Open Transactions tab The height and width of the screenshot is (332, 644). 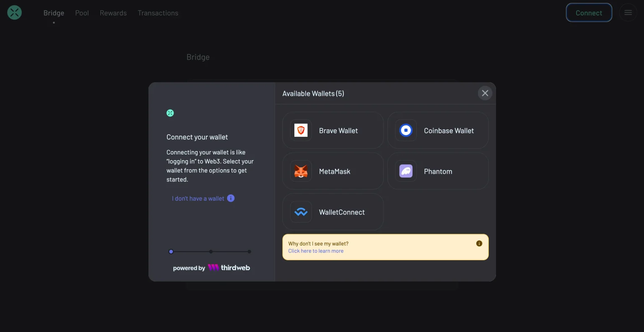pyautogui.click(x=158, y=13)
